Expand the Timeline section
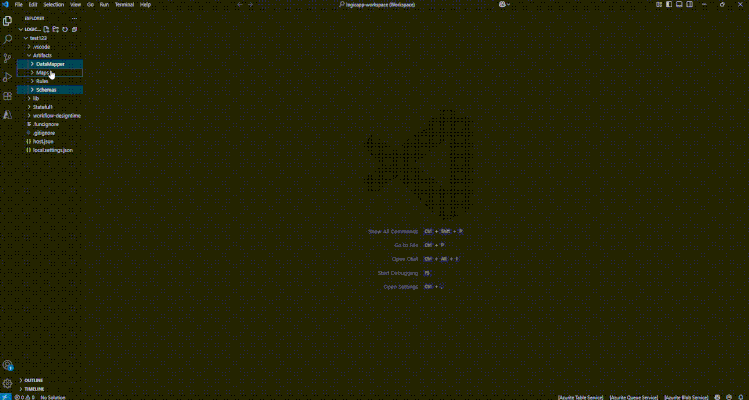749x400 pixels. (50, 389)
